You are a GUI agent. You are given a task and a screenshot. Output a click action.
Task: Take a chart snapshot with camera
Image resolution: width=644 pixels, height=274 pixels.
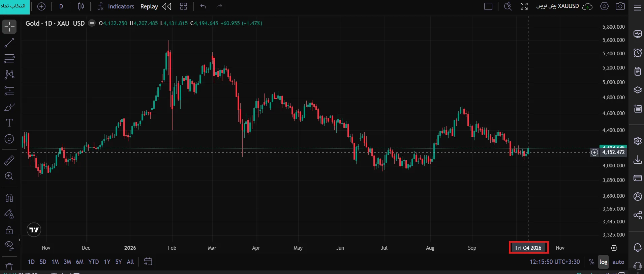coord(620,6)
